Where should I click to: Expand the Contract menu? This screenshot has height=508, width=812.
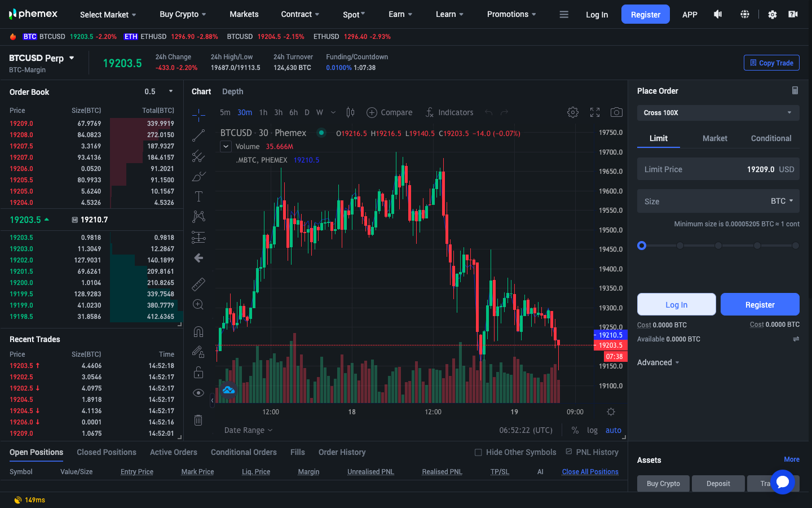[x=300, y=14]
